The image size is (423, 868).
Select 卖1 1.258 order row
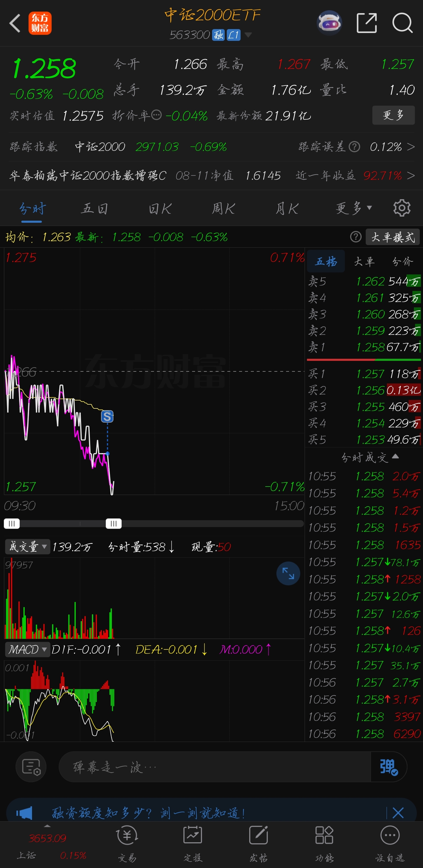(364, 347)
